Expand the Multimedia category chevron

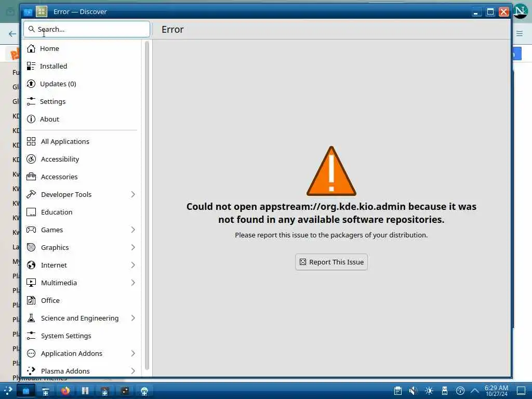pyautogui.click(x=133, y=283)
